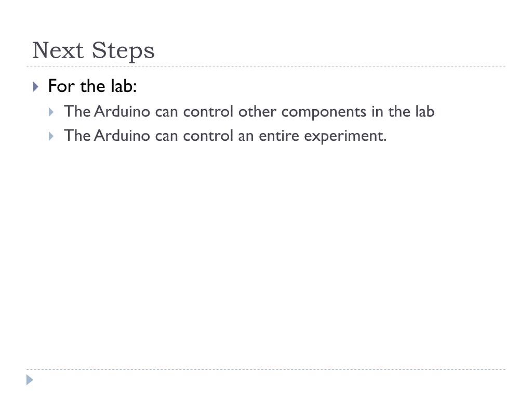
Task: Click the blue triangle marker in the slide footer
Action: (x=30, y=380)
